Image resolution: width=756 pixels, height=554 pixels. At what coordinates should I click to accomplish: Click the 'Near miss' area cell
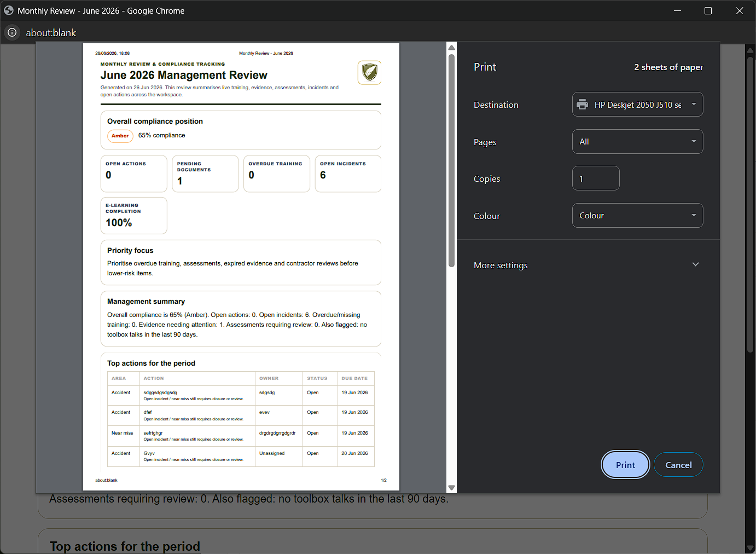coord(124,436)
